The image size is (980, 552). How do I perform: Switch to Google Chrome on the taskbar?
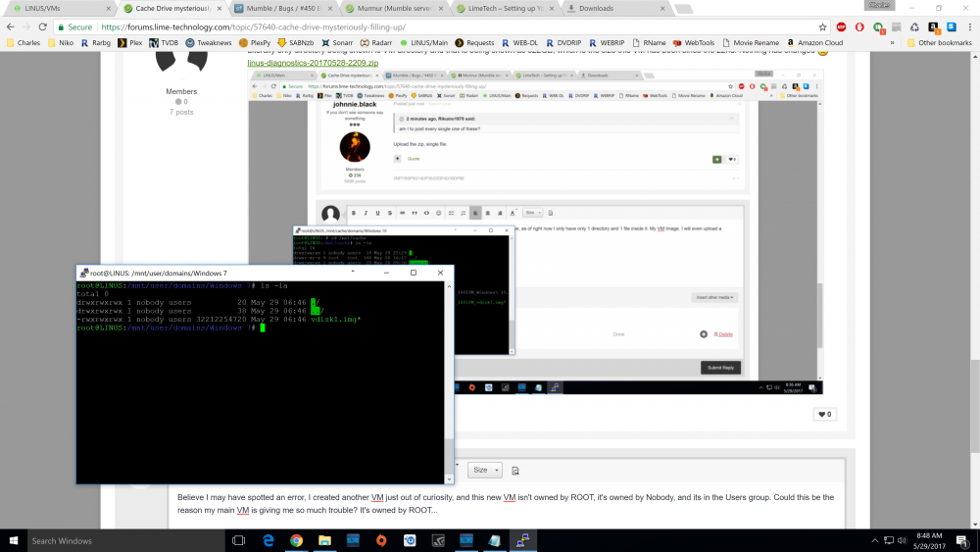296,541
